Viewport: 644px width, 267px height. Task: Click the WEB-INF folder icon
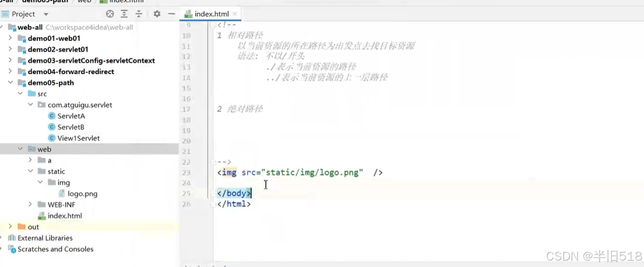(x=42, y=204)
